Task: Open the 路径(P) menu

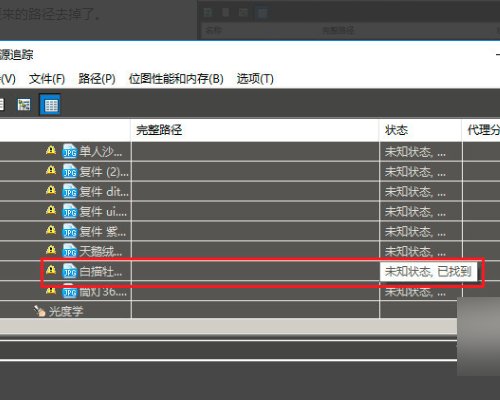Action: click(97, 79)
